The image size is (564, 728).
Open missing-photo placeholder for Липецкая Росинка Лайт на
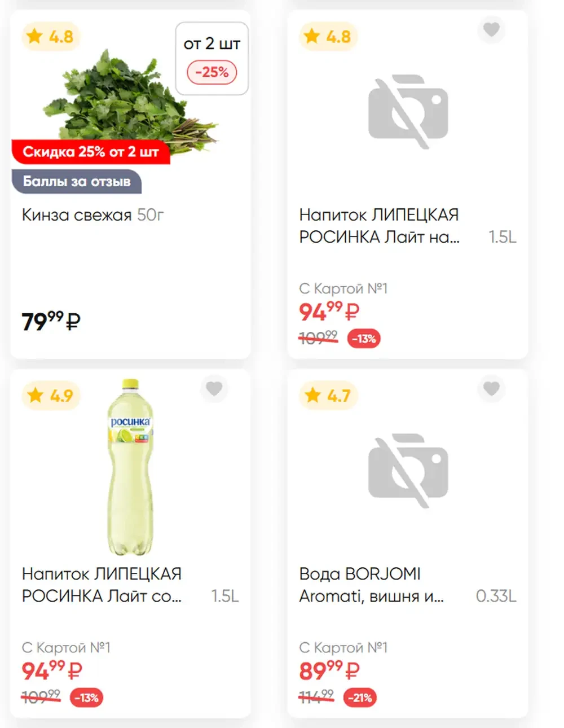pyautogui.click(x=408, y=111)
